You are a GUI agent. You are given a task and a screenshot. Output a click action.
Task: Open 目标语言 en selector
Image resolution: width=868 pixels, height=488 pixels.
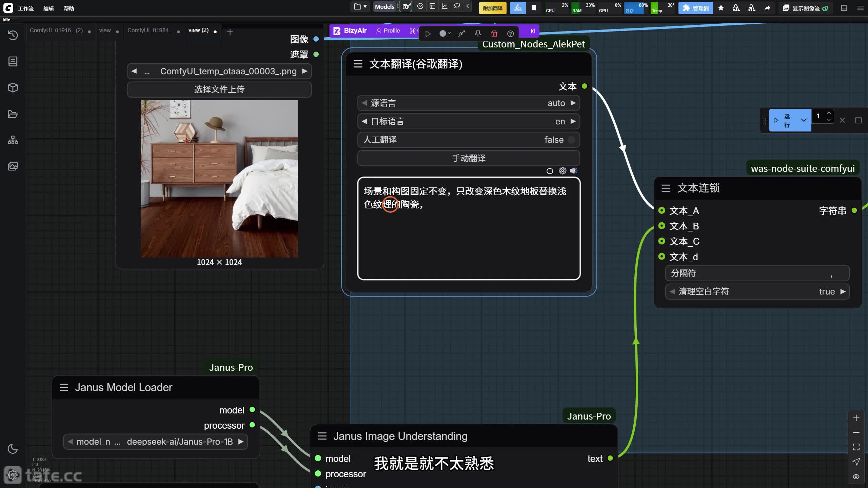point(469,121)
